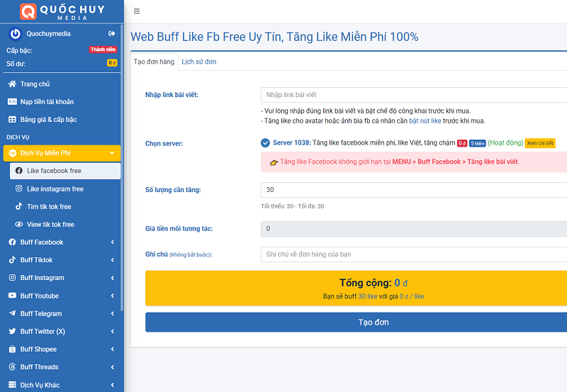Click the red 0 đ price badge on Server 1038
This screenshot has height=392, width=567.
click(462, 143)
